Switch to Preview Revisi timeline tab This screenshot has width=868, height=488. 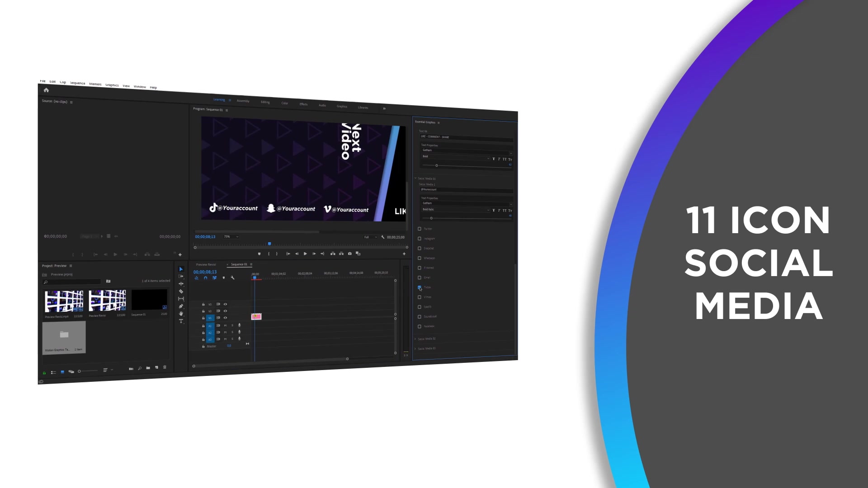[x=206, y=264]
